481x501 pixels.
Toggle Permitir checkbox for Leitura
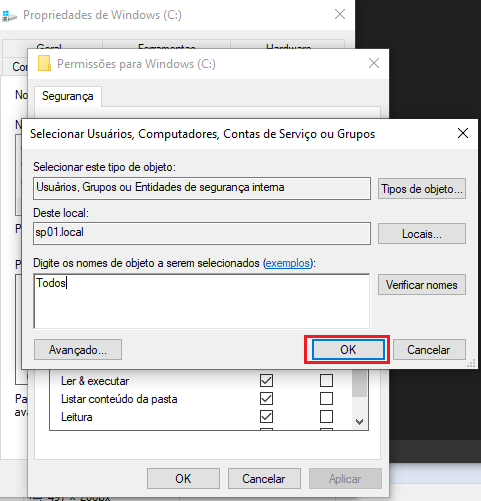coord(266,416)
